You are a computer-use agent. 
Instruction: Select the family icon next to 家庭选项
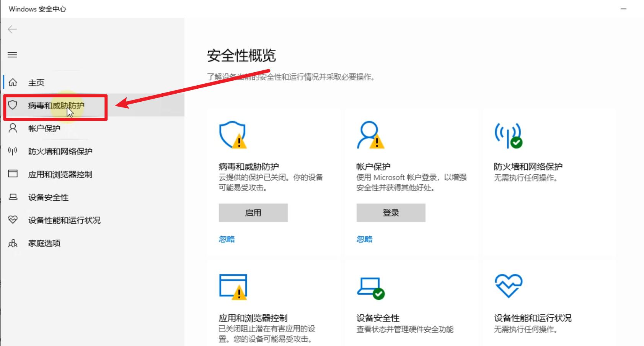pyautogui.click(x=13, y=243)
